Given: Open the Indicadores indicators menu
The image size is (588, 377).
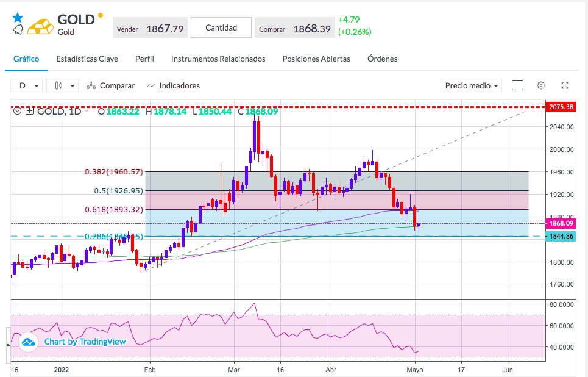Looking at the screenshot, I should click(173, 85).
